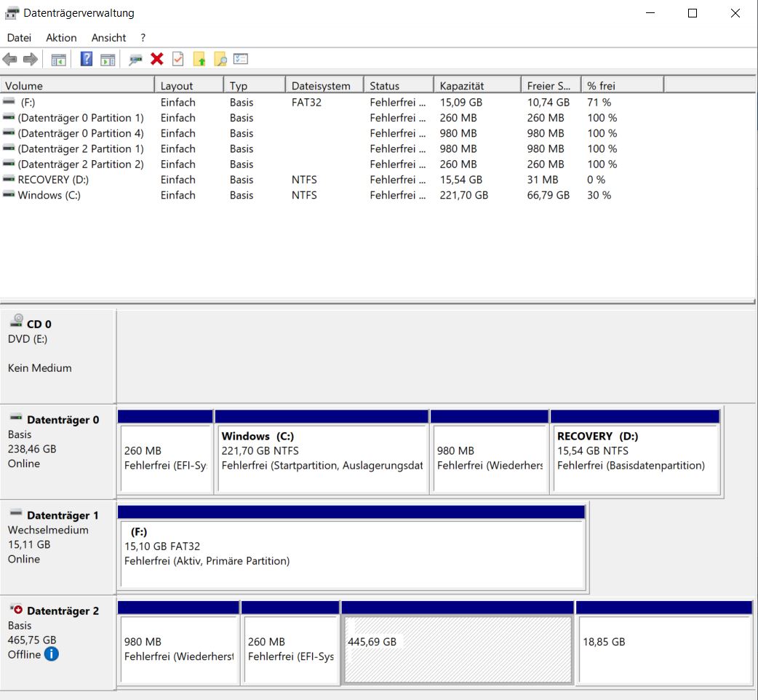The height and width of the screenshot is (700, 758).
Task: Click the 221,70 GB capacity cell
Action: pos(463,195)
